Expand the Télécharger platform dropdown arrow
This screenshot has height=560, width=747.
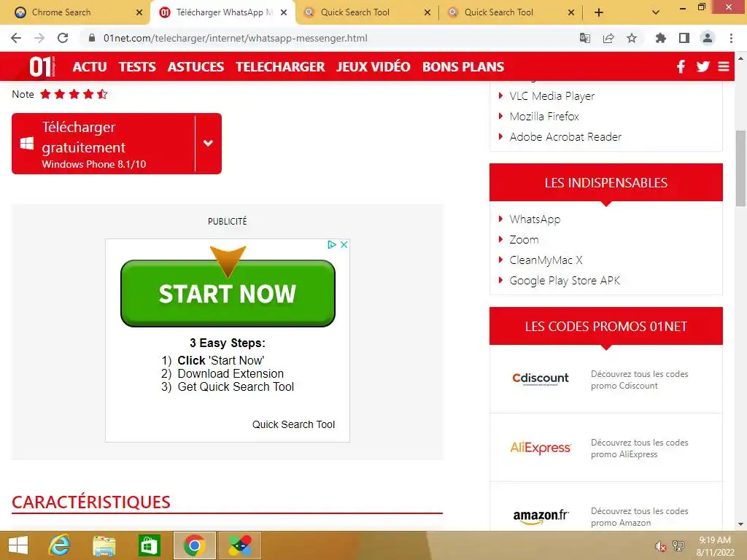(208, 144)
